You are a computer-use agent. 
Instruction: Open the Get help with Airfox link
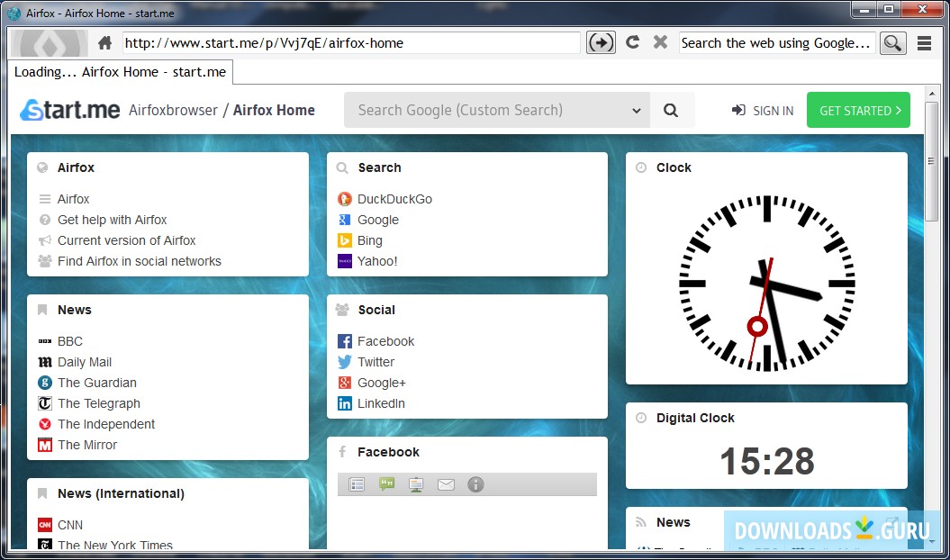tap(112, 220)
